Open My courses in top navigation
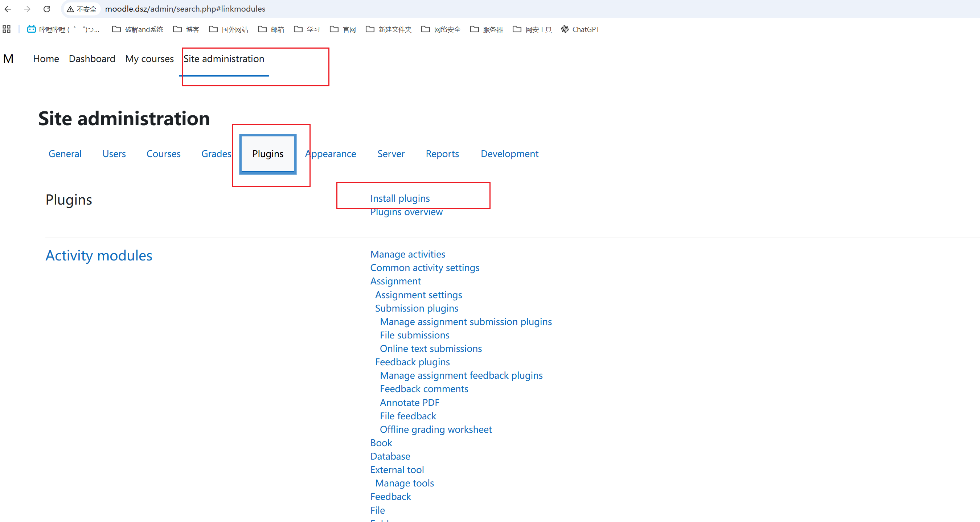The width and height of the screenshot is (980, 522). pos(149,59)
